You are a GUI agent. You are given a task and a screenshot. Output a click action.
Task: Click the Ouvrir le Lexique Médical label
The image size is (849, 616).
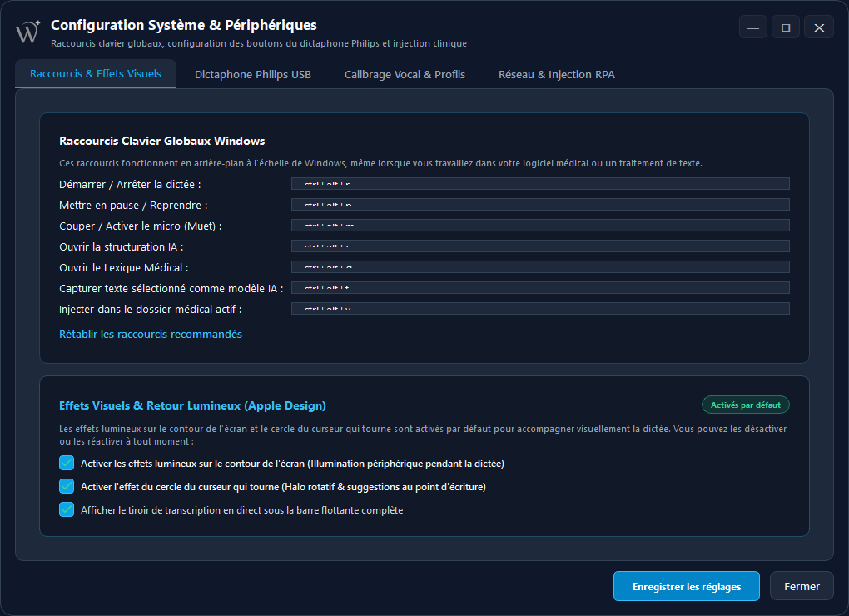[x=124, y=267]
